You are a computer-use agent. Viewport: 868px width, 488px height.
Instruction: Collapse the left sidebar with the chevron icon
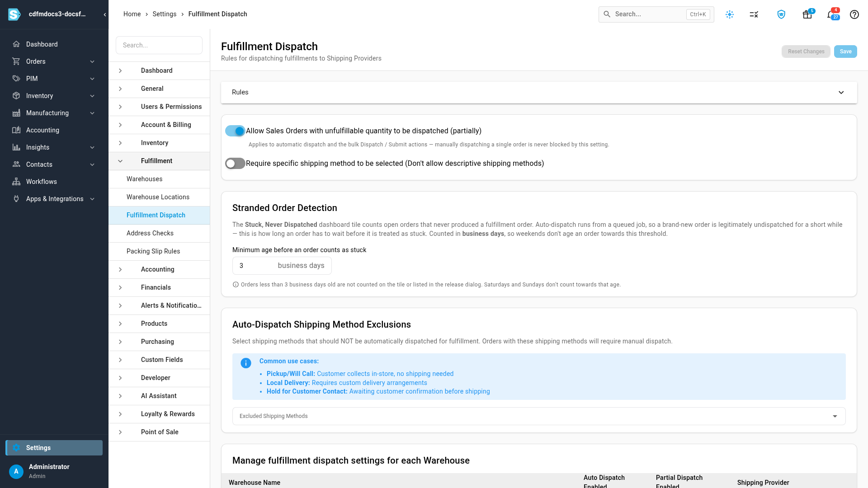tap(105, 14)
